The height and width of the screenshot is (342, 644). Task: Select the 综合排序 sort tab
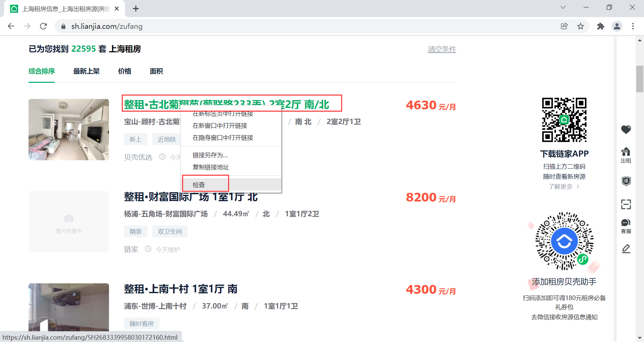42,71
